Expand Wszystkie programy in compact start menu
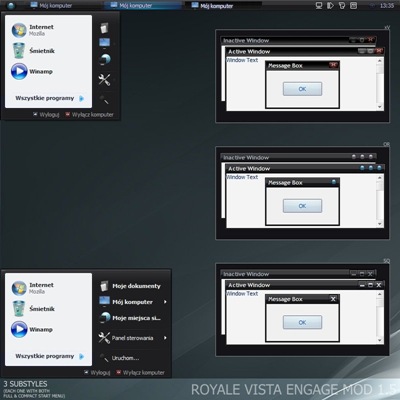Viewport: 400px width, 400px height. click(49, 98)
